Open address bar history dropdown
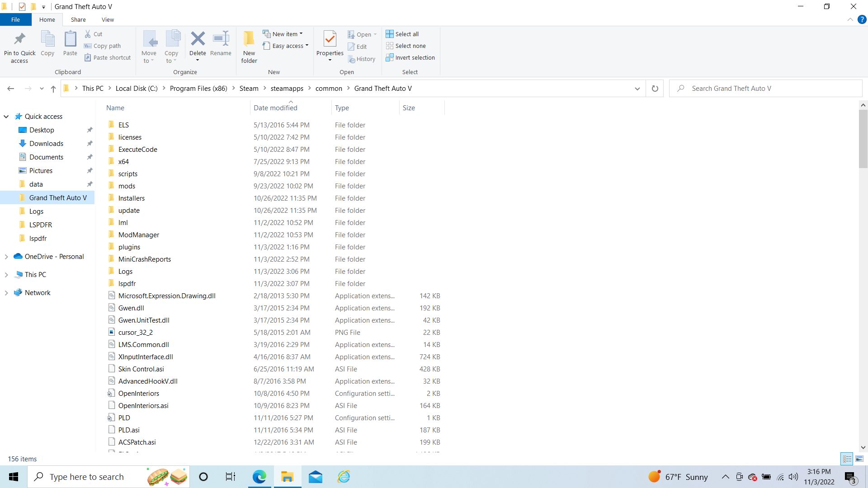 [637, 89]
